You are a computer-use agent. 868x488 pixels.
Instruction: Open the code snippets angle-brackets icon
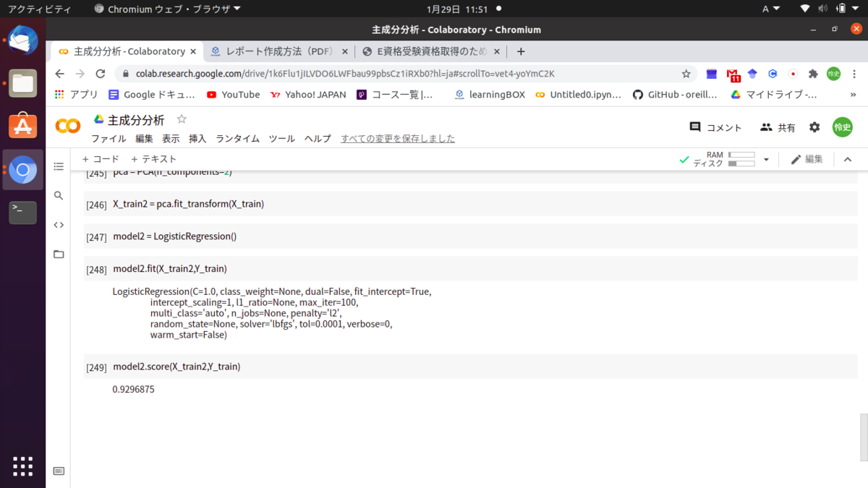[x=59, y=225]
